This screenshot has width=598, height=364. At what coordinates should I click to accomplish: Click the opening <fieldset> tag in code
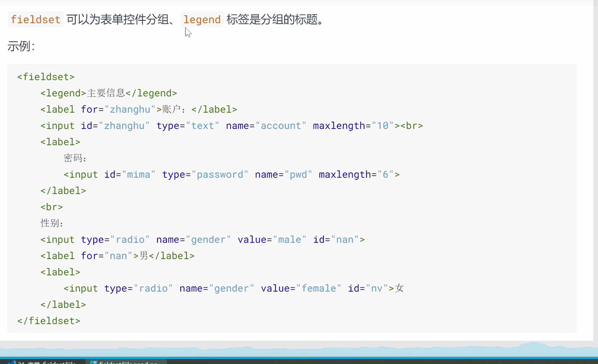pos(46,77)
